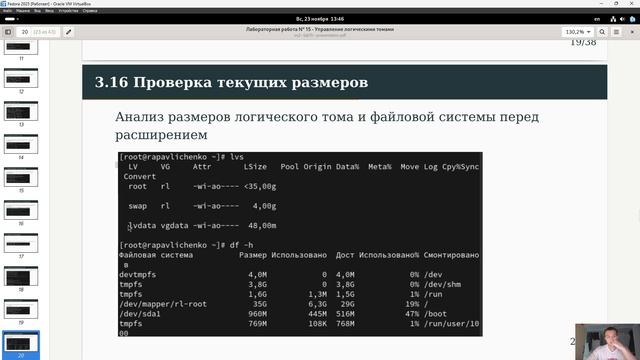Open the document search magnifier
Viewport: 640px width, 360px height.
602,32
